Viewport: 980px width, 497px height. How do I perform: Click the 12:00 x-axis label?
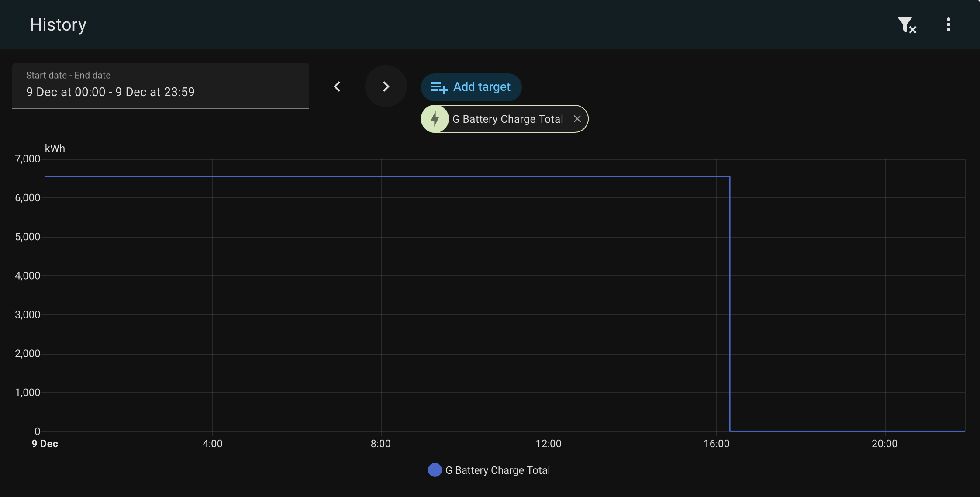(x=549, y=444)
